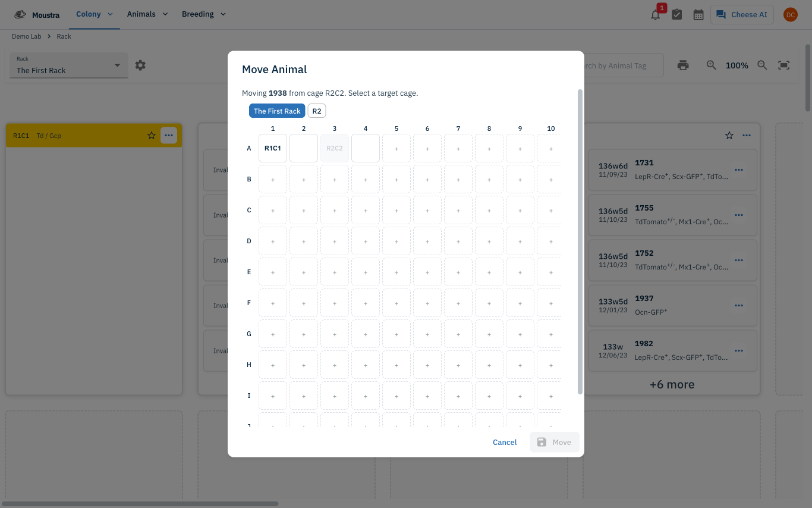Click the Rack breadcrumb
Screen dimensions: 812x508
(64, 36)
